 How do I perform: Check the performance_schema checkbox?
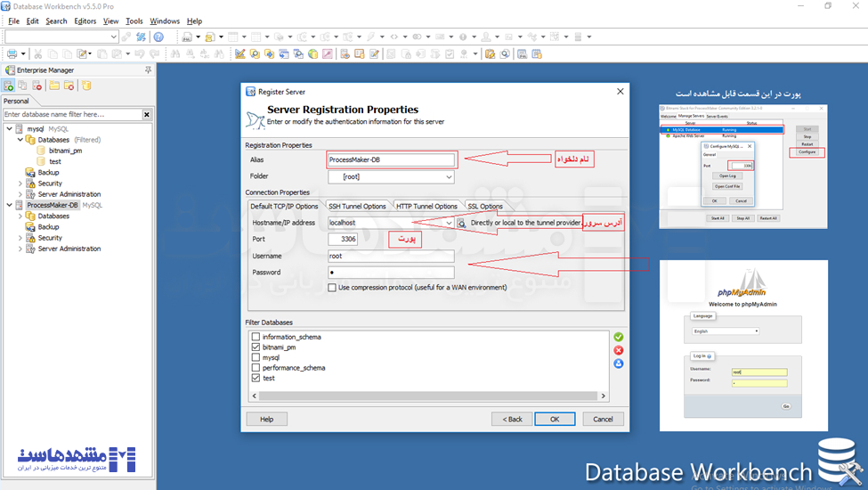point(256,368)
